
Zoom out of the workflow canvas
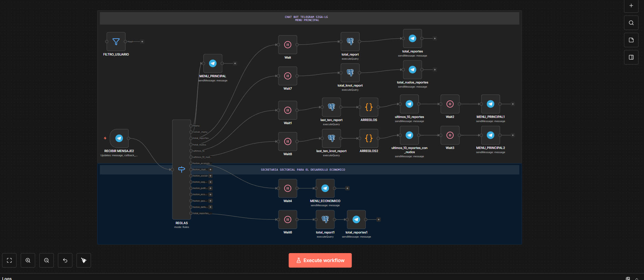pos(47,260)
